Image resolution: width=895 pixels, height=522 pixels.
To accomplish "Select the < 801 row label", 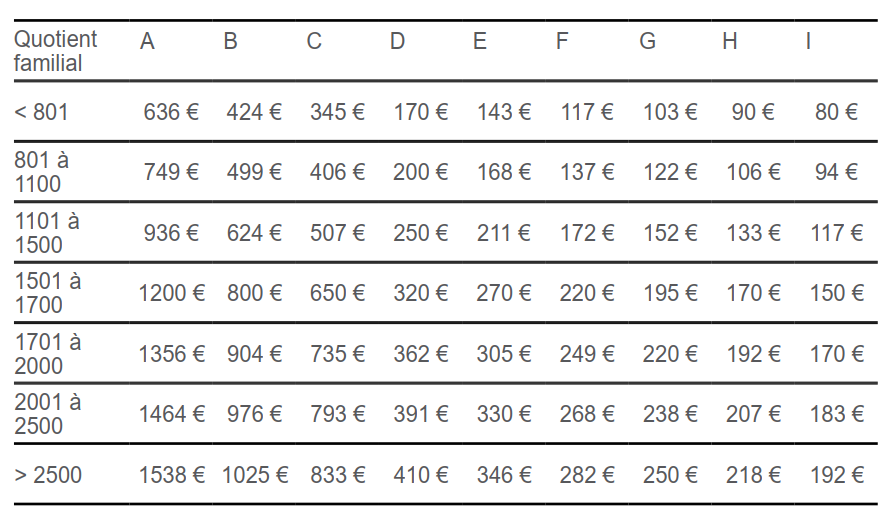I will pyautogui.click(x=42, y=112).
